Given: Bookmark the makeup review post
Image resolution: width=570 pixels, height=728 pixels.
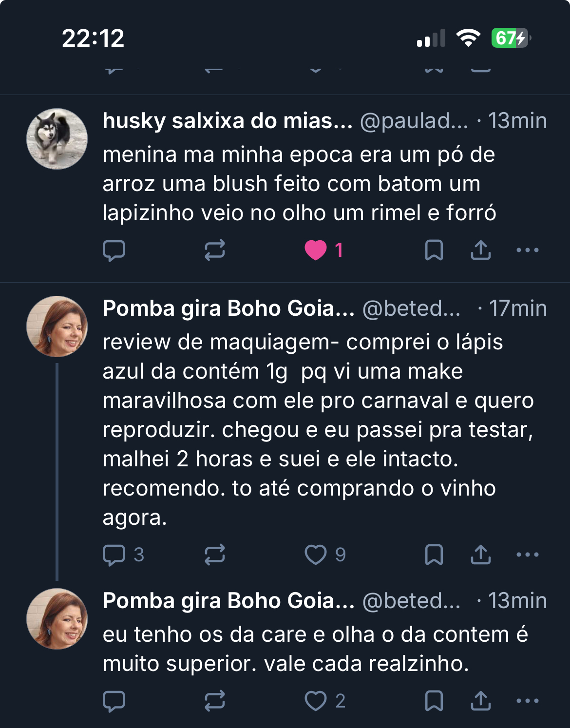Looking at the screenshot, I should [x=434, y=555].
